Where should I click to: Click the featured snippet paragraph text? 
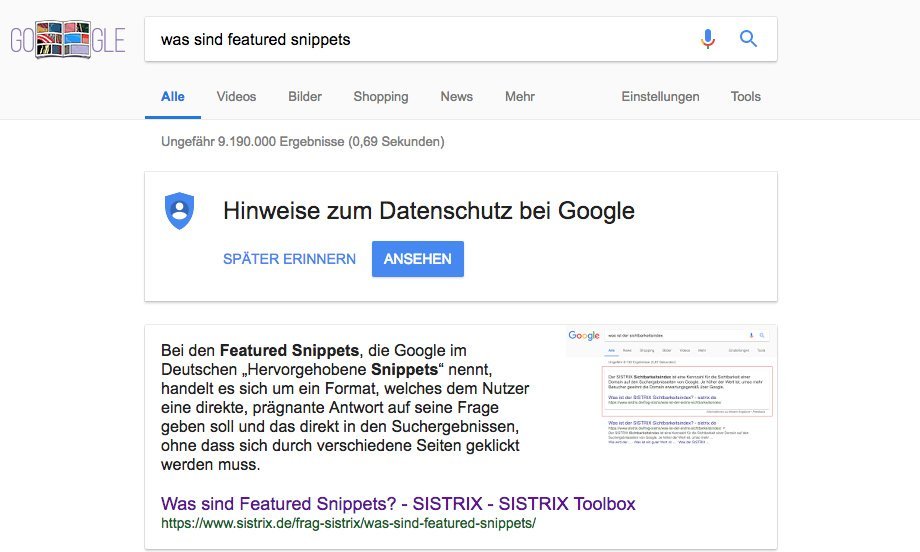pyautogui.click(x=345, y=407)
